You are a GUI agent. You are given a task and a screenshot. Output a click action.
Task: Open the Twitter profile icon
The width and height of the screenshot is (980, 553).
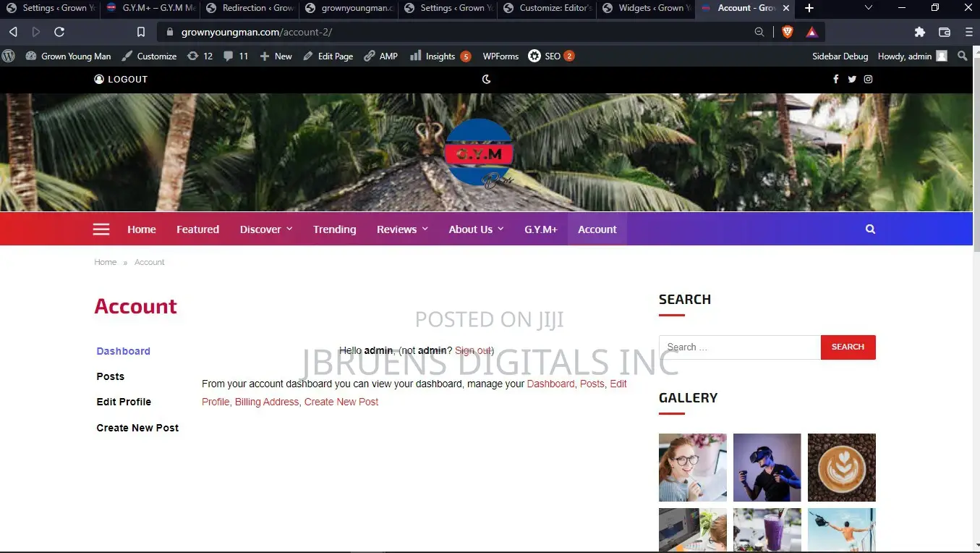[852, 79]
